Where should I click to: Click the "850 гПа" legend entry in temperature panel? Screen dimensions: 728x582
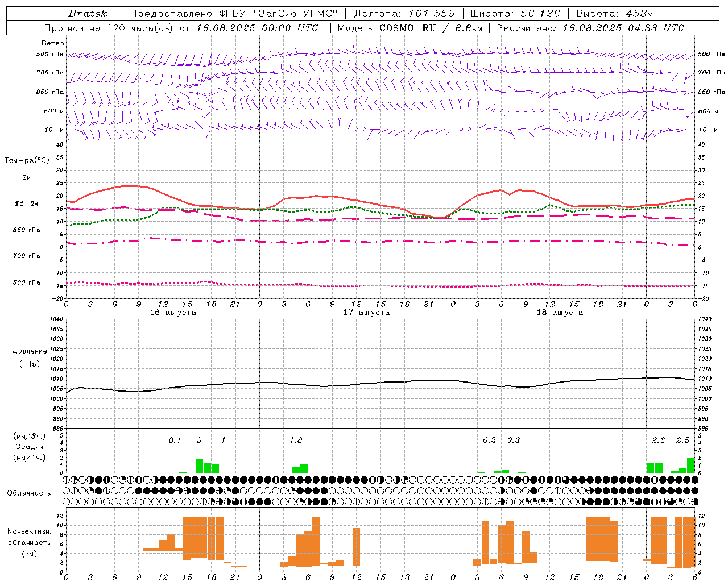click(x=26, y=230)
